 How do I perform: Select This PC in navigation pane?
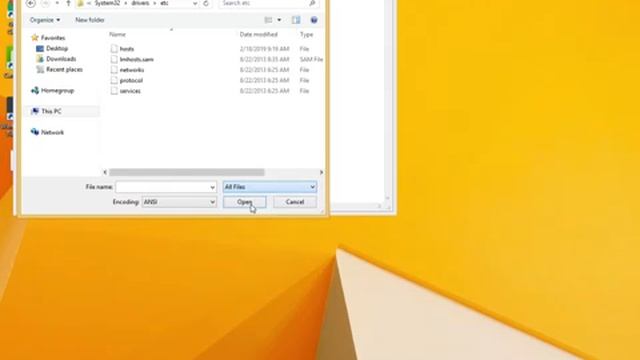[x=51, y=111]
